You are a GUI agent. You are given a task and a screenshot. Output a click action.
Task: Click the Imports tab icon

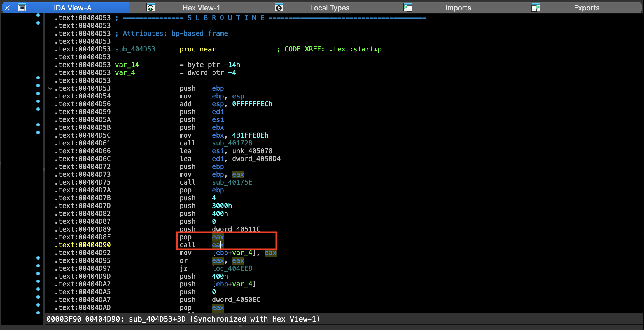coord(408,8)
